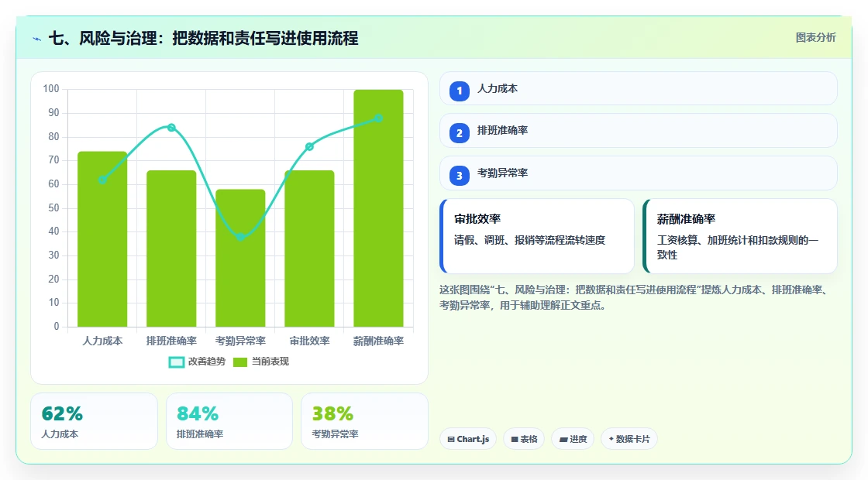Click the 84% 排班准确率 stat card
This screenshot has height=480, width=868.
[229, 421]
